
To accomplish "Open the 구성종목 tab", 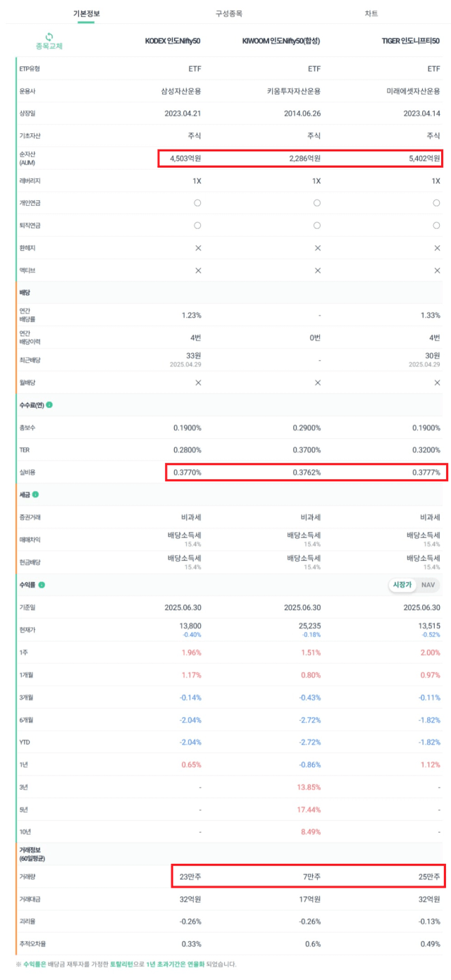I will (228, 13).
